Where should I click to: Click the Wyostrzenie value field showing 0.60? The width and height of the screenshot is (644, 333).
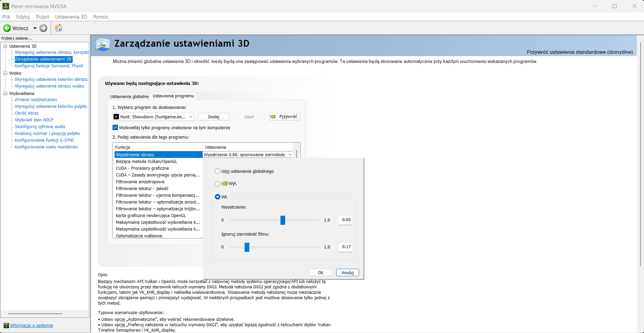[345, 220]
